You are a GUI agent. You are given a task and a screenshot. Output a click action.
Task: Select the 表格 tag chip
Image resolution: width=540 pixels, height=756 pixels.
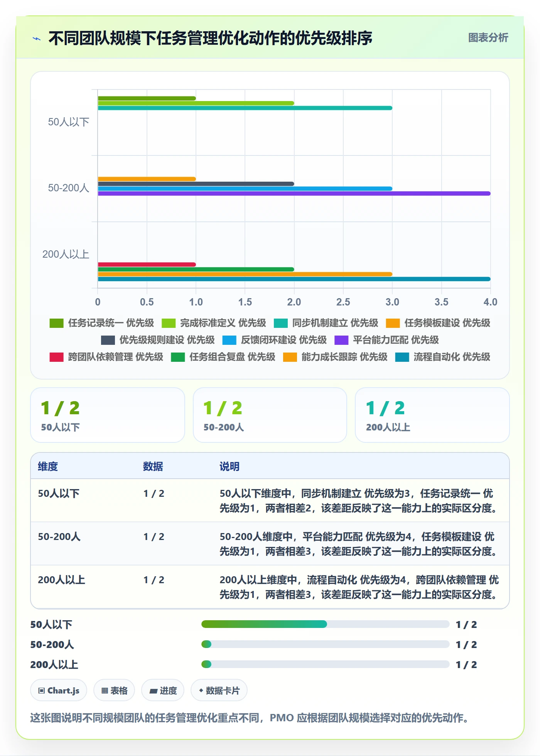[114, 690]
